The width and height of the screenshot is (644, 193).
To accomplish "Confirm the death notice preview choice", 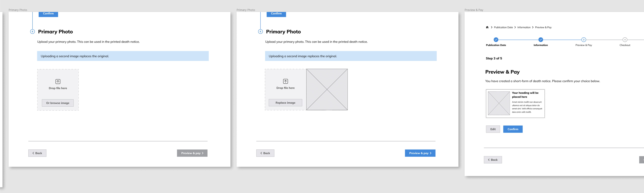I will point(513,129).
